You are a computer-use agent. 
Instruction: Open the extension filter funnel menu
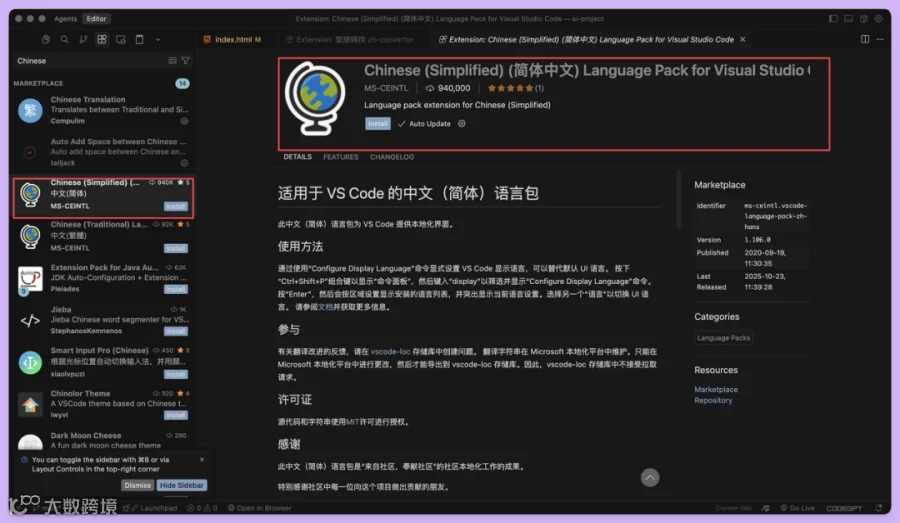(x=185, y=60)
